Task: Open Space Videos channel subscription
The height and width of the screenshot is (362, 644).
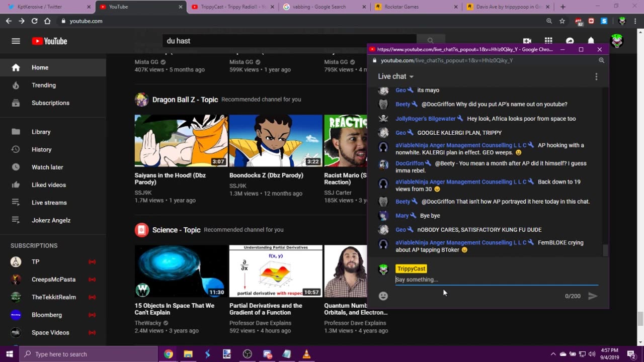Action: point(53,332)
